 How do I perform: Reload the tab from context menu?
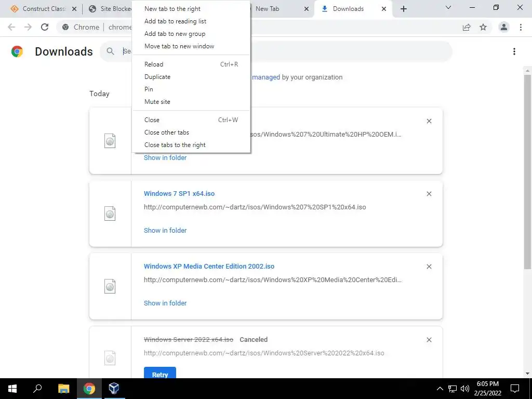[191, 64]
